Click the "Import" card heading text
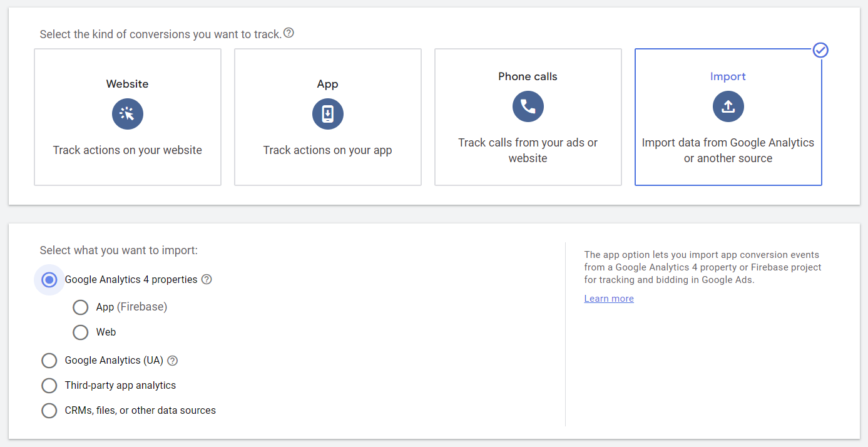 tap(728, 76)
